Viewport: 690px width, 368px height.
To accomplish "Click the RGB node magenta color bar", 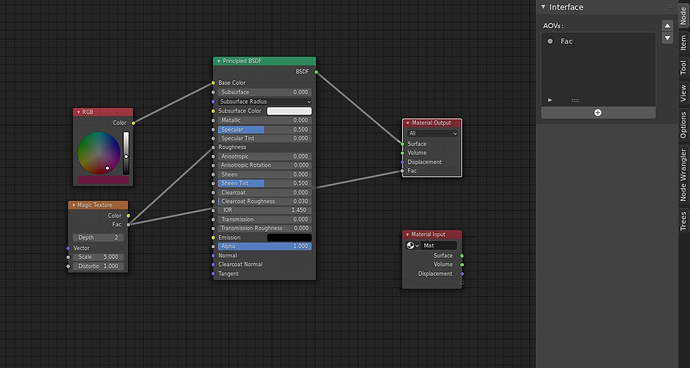I will pos(103,180).
